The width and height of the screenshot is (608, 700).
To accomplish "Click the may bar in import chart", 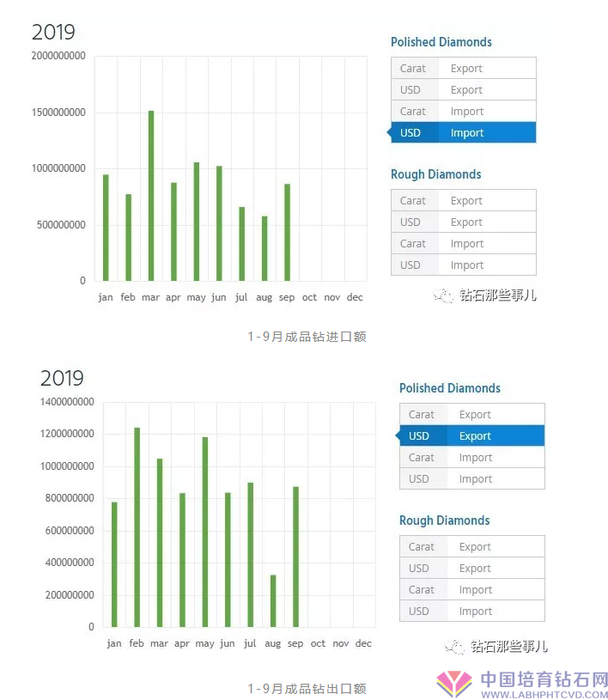I will coord(197,222).
